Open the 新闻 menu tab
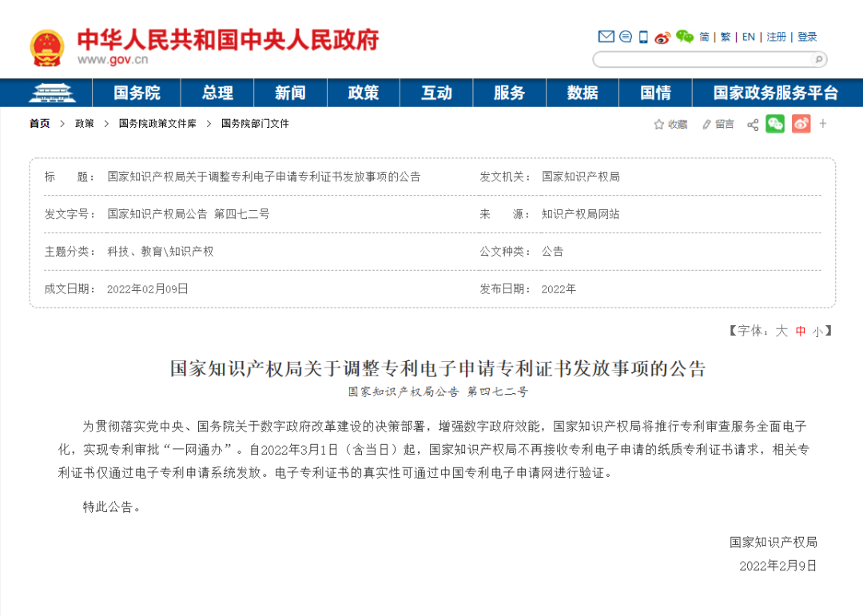Viewport: 863px width, 616px height. click(290, 93)
